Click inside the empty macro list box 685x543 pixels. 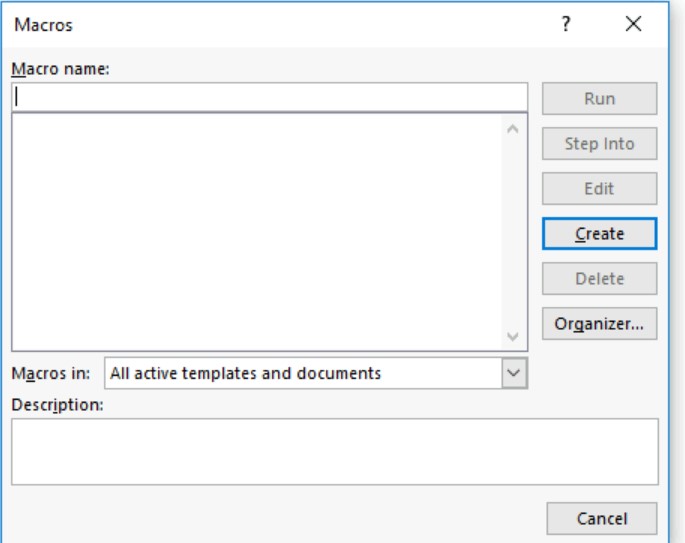pos(255,232)
